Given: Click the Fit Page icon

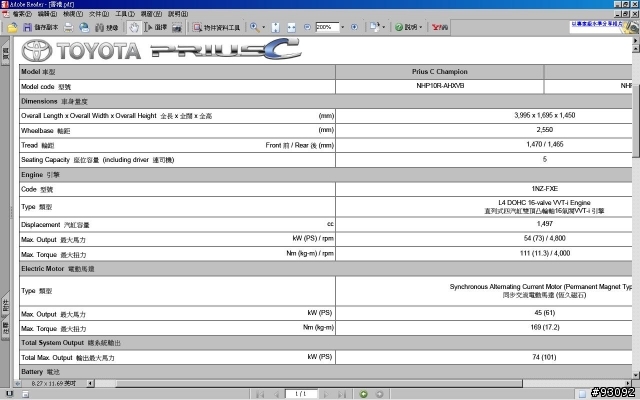Looking at the screenshot, I should pyautogui.click(x=276, y=27).
